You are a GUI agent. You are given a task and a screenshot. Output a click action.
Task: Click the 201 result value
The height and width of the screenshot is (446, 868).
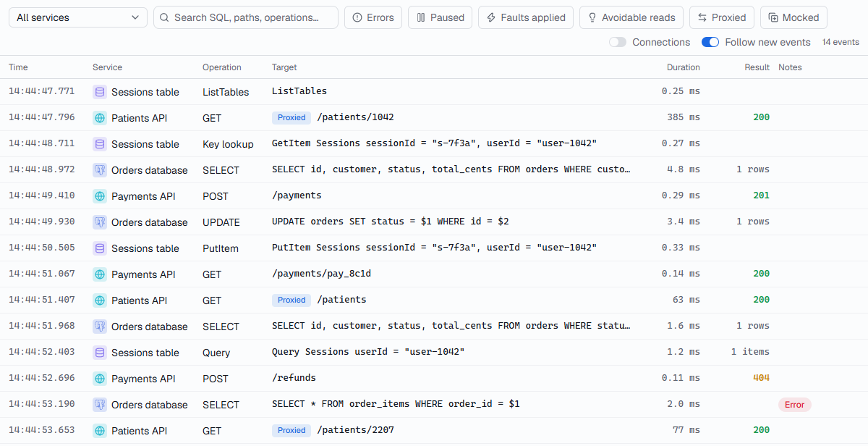point(761,195)
